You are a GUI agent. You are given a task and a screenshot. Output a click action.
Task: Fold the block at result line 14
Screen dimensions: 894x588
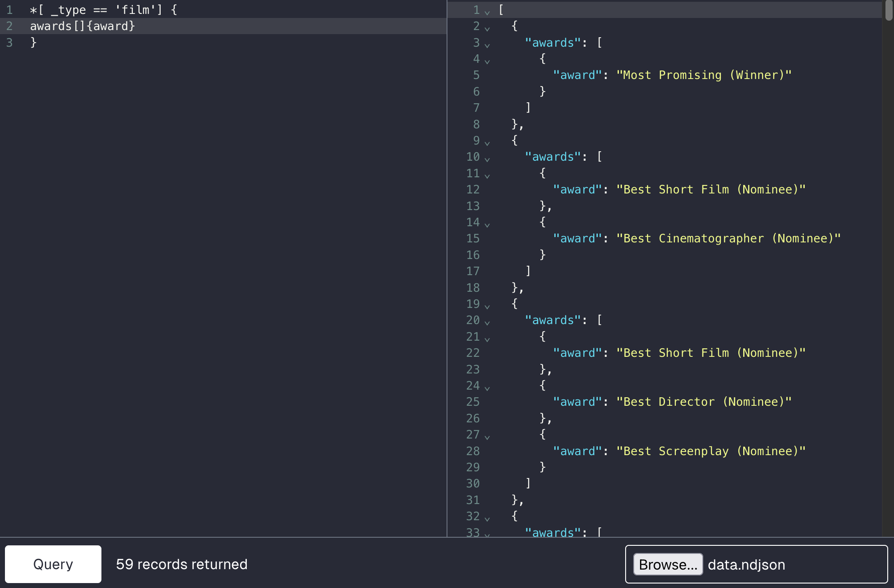click(487, 224)
